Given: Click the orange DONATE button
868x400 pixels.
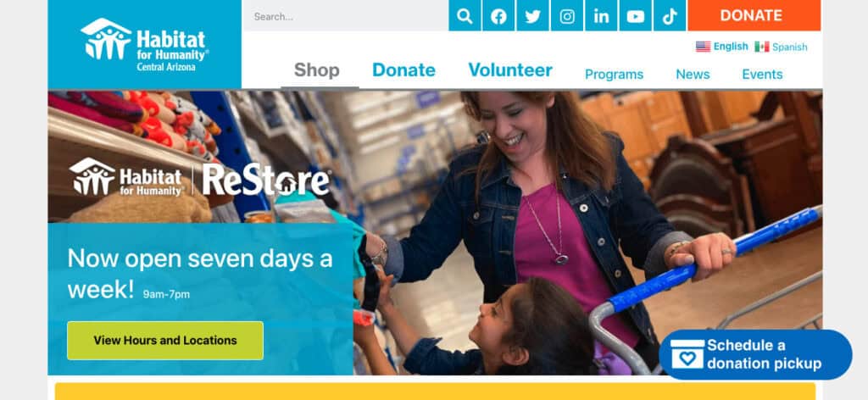Looking at the screenshot, I should (754, 15).
